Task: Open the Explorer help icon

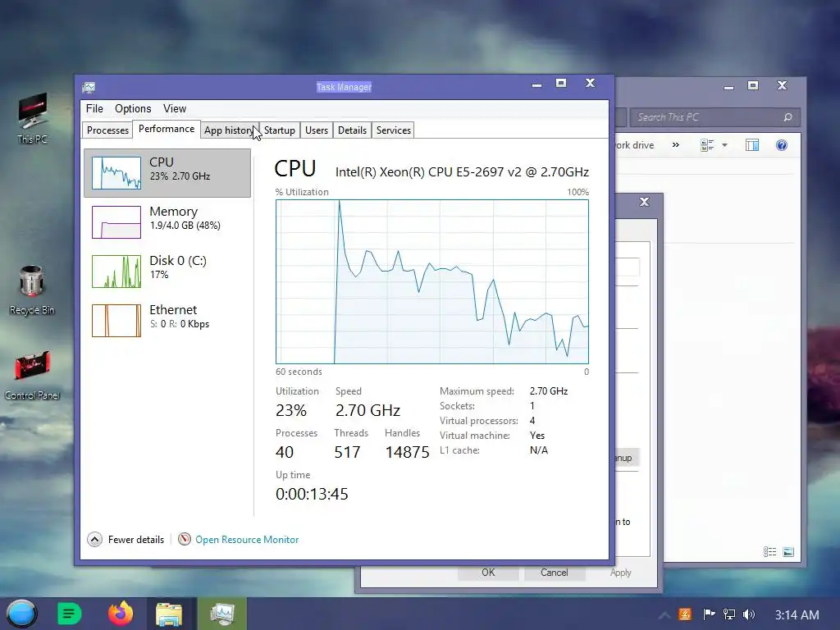Action: coord(782,145)
